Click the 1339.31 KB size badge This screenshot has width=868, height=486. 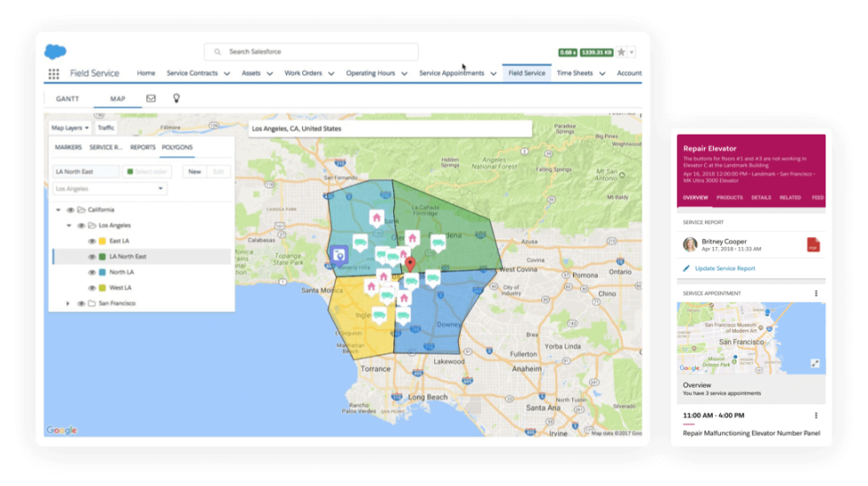[x=596, y=52]
